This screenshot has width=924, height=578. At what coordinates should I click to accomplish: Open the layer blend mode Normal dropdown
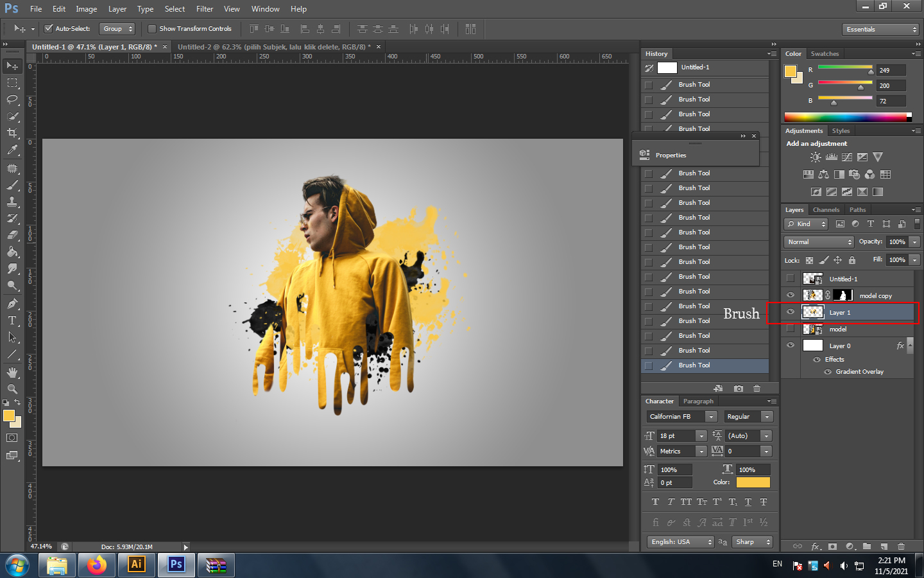pyautogui.click(x=819, y=242)
